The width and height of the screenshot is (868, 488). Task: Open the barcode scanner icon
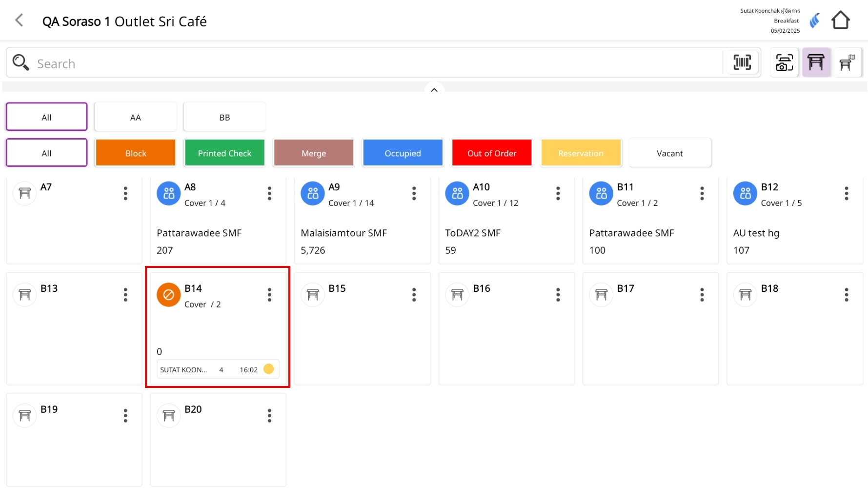[x=742, y=62]
